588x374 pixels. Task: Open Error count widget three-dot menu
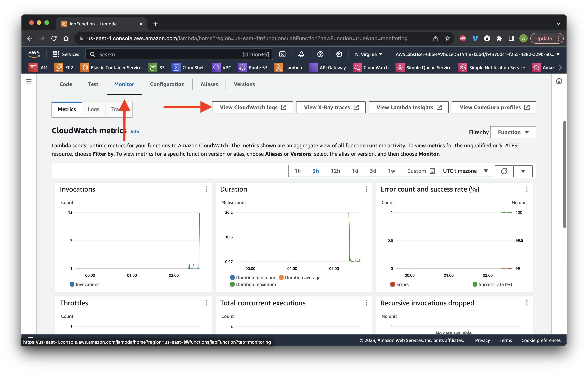coord(527,189)
